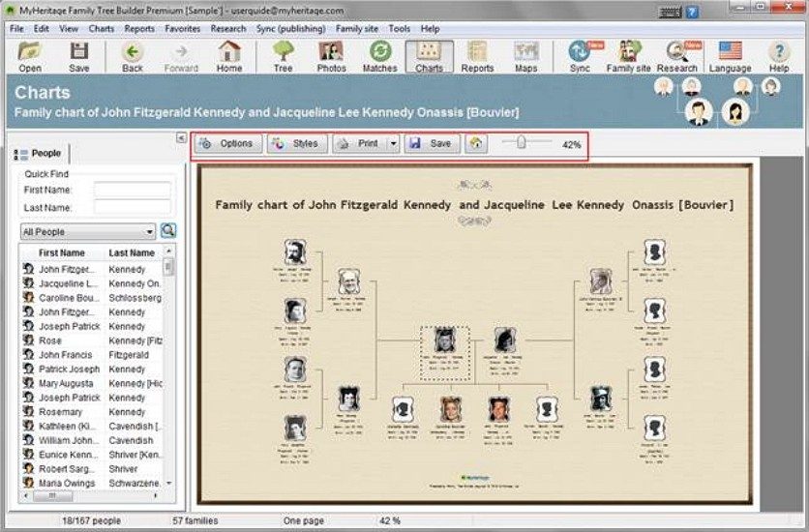
Task: Open the Reports menu
Action: coord(139,29)
